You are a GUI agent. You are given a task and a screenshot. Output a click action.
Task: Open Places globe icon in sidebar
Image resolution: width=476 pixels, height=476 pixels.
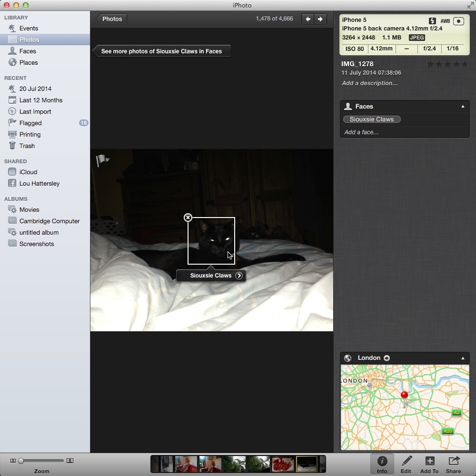(12, 62)
